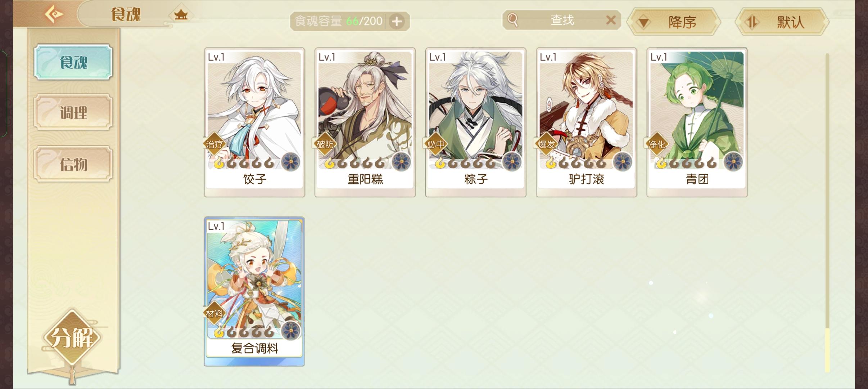Open the 默认 sorting dropdown
Screen dimensions: 868x389
[782, 22]
